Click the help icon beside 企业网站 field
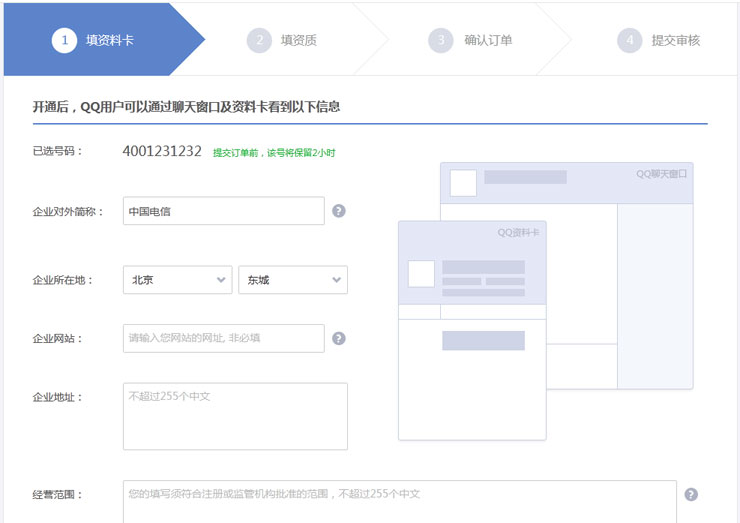 tap(338, 338)
